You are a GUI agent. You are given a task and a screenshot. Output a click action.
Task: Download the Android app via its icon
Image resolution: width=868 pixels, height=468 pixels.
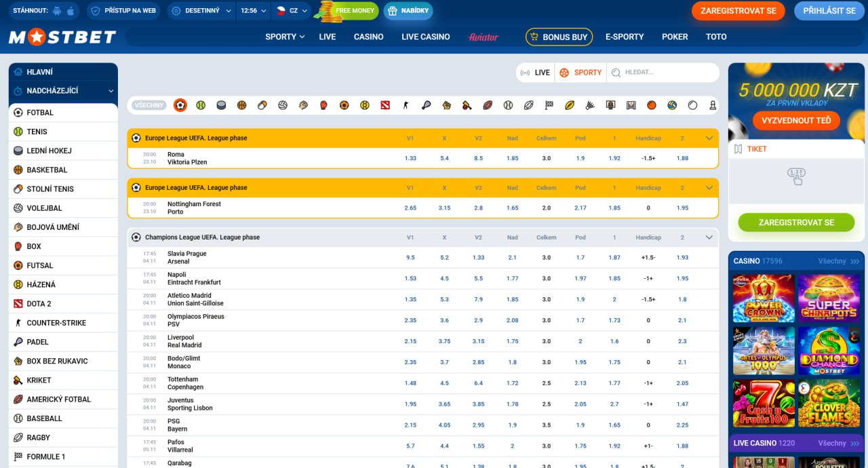coord(56,11)
